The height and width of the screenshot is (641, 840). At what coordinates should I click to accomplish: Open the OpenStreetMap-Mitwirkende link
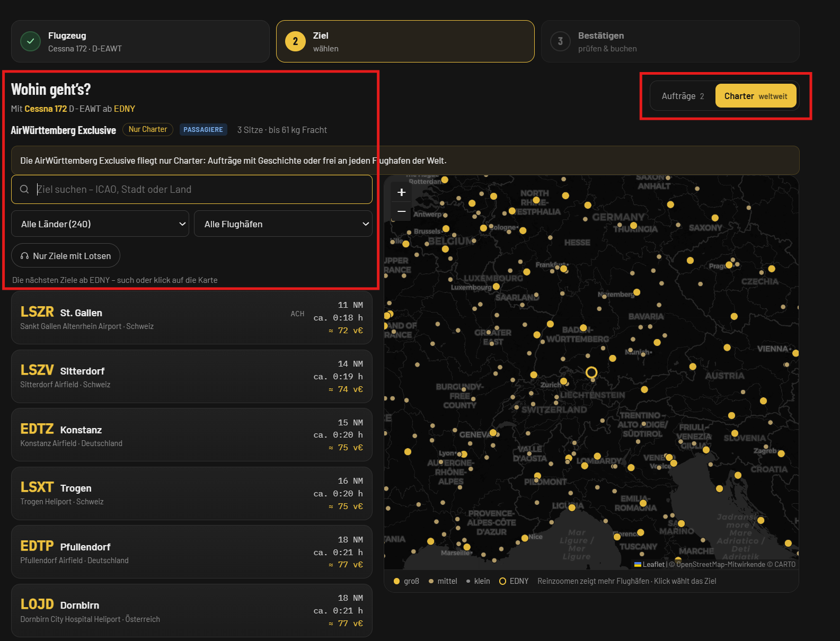click(x=721, y=564)
